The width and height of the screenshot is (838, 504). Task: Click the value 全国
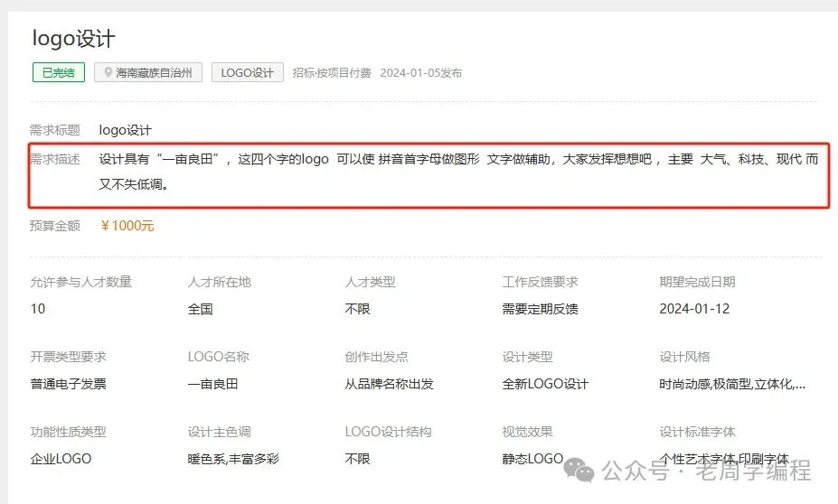[201, 309]
